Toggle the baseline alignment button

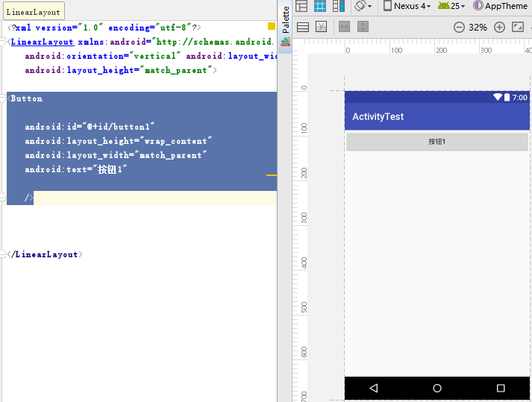point(322,27)
